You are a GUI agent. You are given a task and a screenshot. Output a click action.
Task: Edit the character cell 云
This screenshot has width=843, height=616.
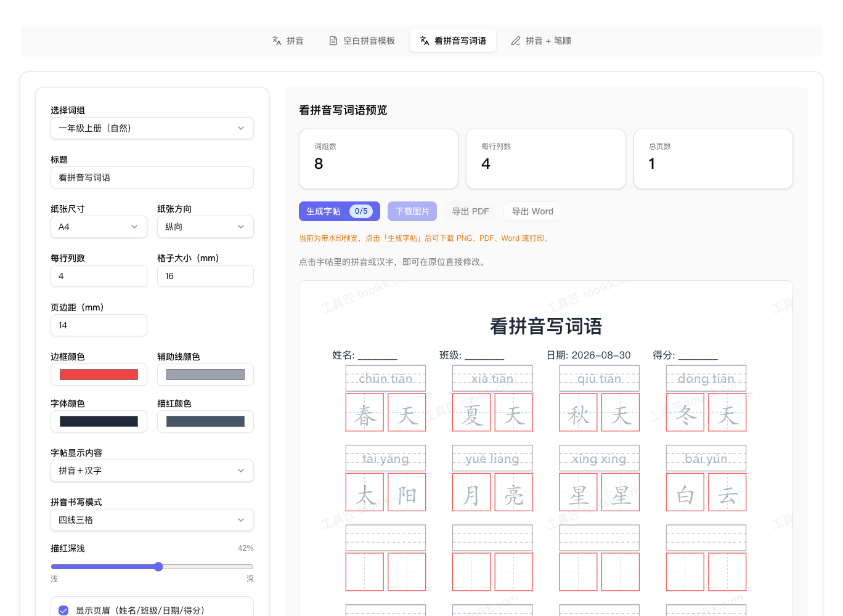click(727, 492)
